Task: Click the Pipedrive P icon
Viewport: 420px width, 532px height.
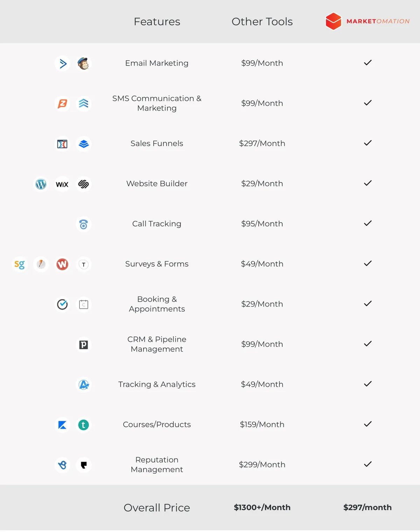Action: [x=83, y=345]
